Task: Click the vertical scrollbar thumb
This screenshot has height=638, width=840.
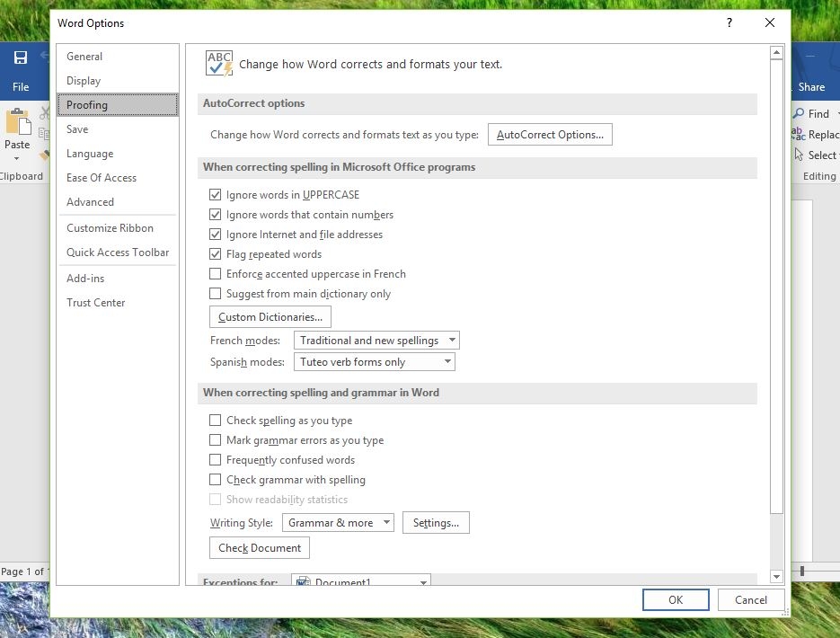Action: [776, 287]
